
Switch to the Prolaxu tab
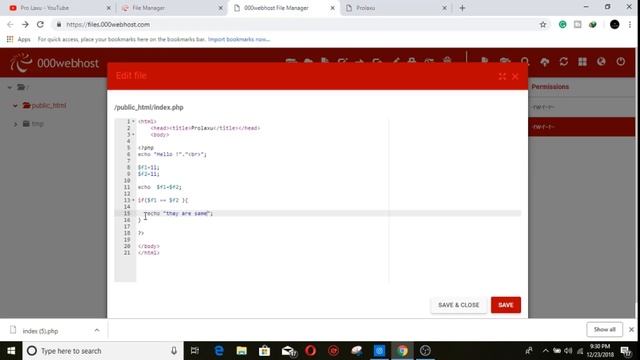coord(395,8)
